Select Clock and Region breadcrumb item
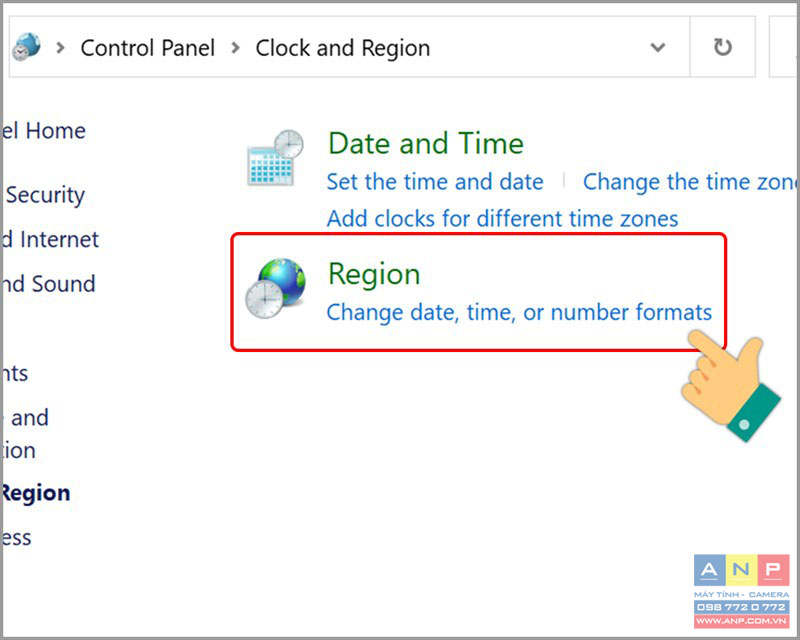This screenshot has height=640, width=800. pos(342,48)
